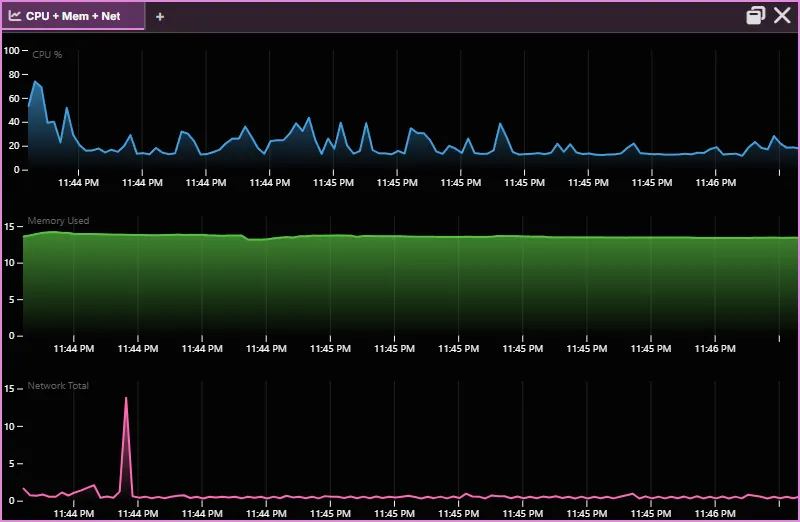Click 11:46 PM label under Memory chart

(715, 349)
